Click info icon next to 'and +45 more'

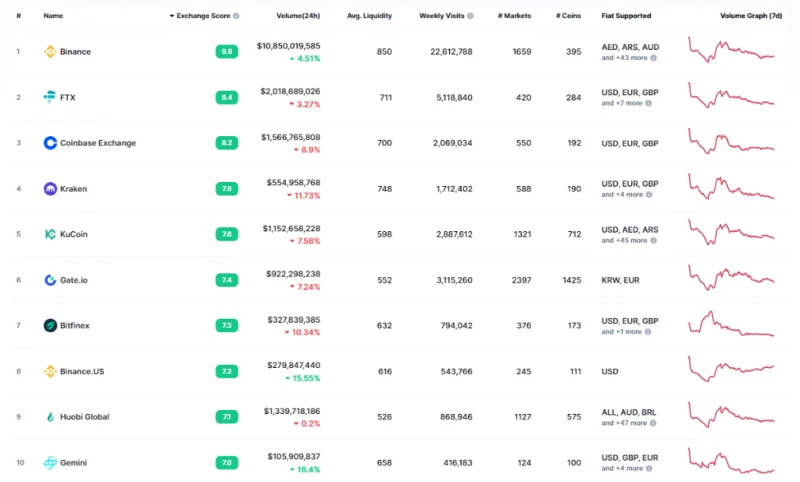[x=654, y=240]
